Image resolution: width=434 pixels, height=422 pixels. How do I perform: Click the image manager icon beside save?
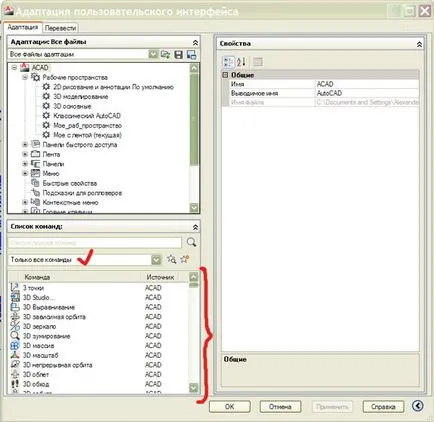tap(191, 54)
